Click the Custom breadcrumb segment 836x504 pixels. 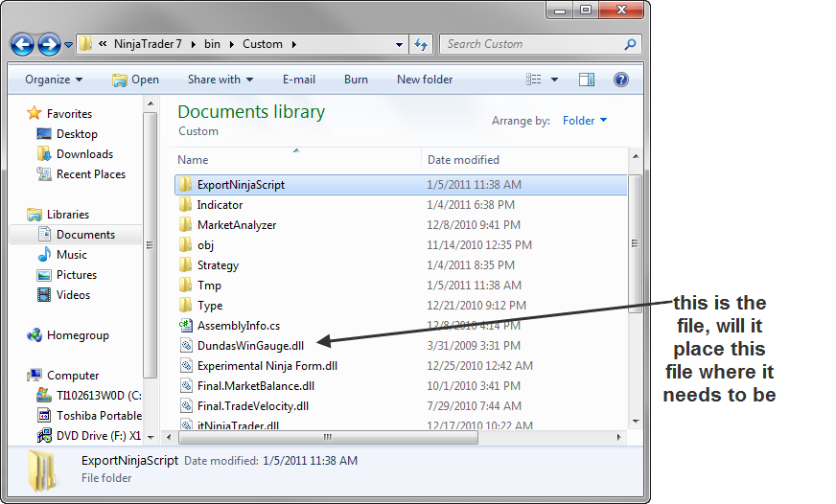[x=263, y=44]
